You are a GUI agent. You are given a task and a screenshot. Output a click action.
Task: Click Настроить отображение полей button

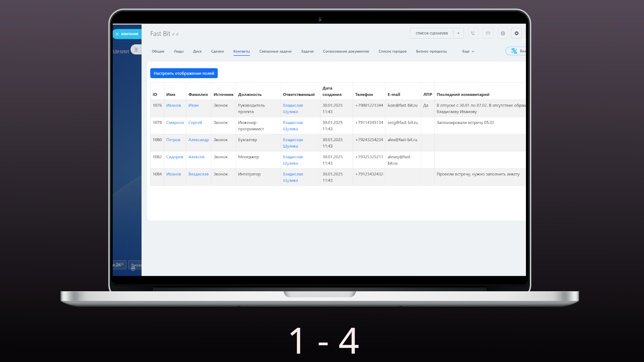pos(184,73)
